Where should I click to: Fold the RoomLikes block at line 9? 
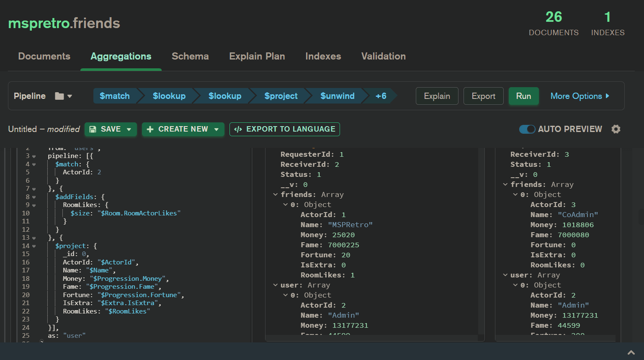[x=34, y=205]
